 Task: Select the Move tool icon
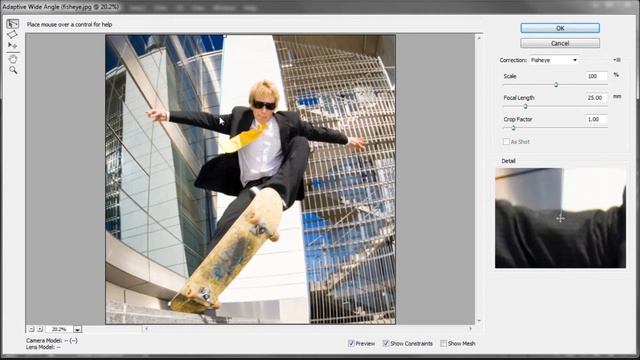pos(13,45)
